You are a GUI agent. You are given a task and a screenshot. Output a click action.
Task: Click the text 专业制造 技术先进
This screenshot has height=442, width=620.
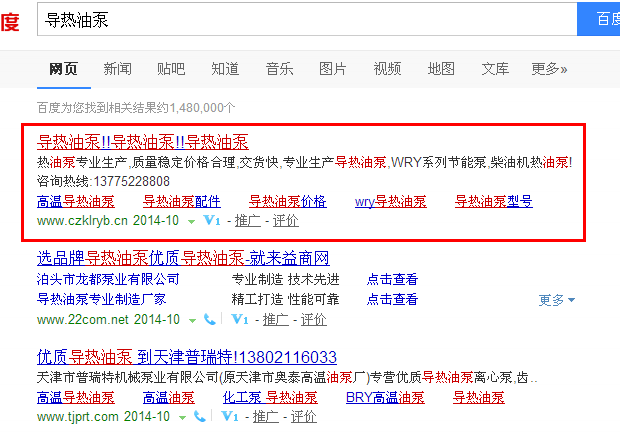tap(285, 279)
